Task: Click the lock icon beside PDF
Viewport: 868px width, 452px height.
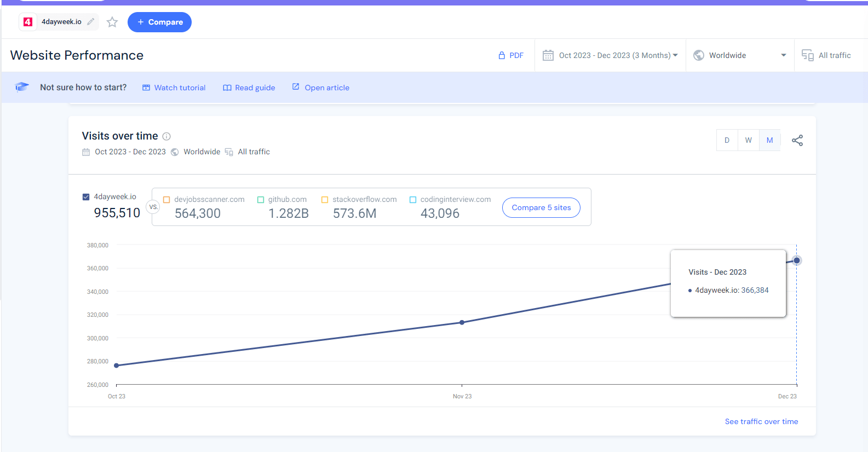Action: tap(502, 55)
